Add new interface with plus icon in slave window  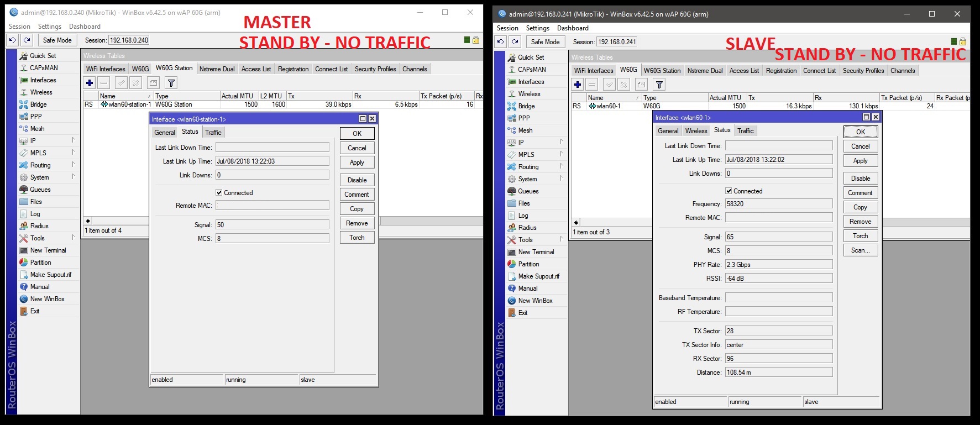(x=578, y=85)
